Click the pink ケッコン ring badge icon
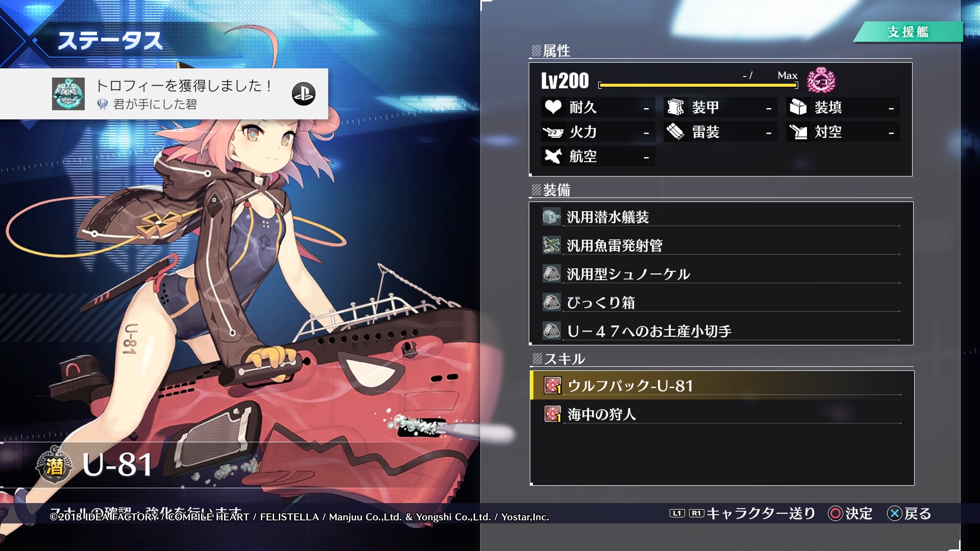This screenshot has height=551, width=980. [x=821, y=80]
